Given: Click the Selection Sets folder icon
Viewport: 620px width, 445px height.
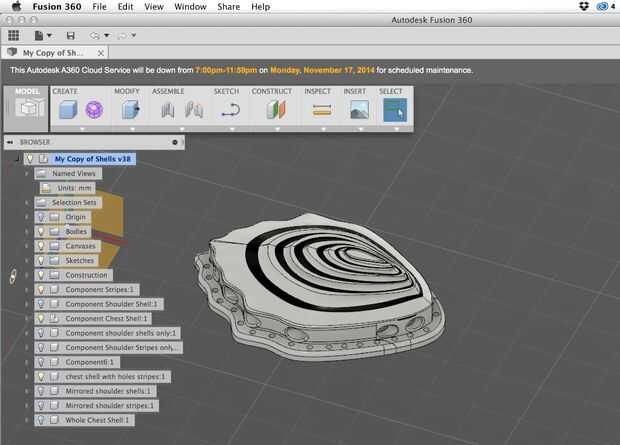Looking at the screenshot, I should (x=41, y=203).
